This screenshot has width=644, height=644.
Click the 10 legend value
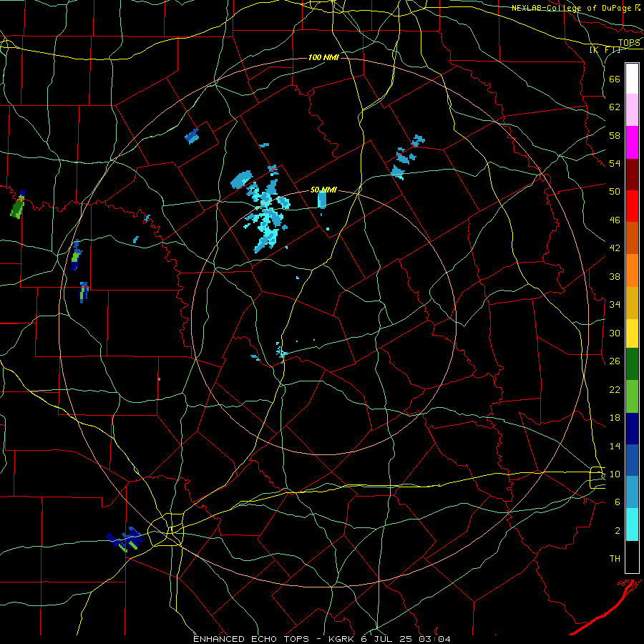(615, 474)
